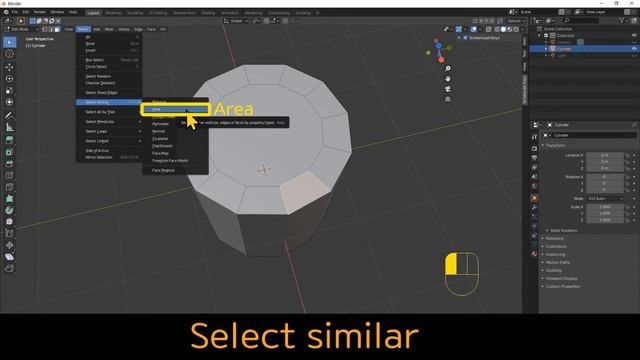Open the Global transform orientation dropdown
Image resolution: width=640 pixels, height=360 pixels.
point(236,21)
